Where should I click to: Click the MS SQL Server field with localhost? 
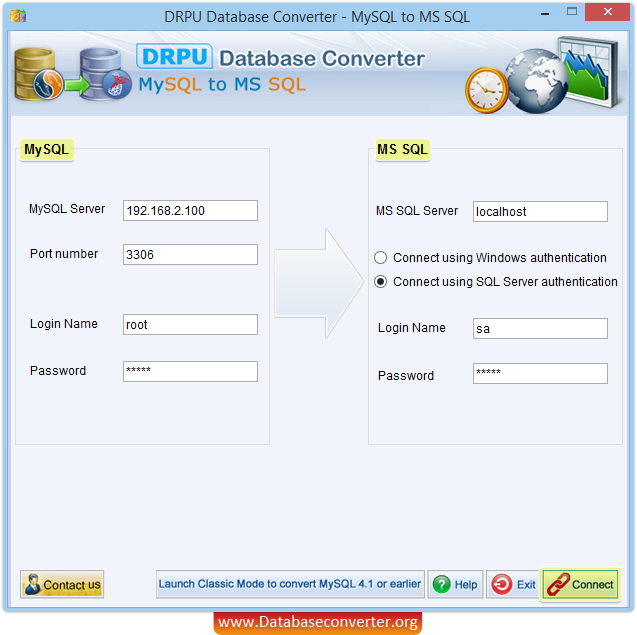pyautogui.click(x=540, y=211)
